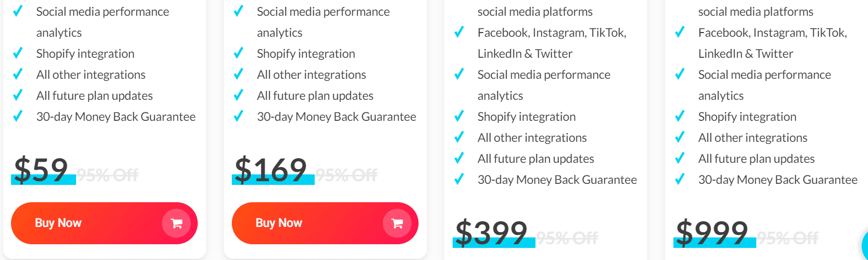868x260 pixels.
Task: Click the cart icon on the $169 plan button
Action: click(397, 223)
